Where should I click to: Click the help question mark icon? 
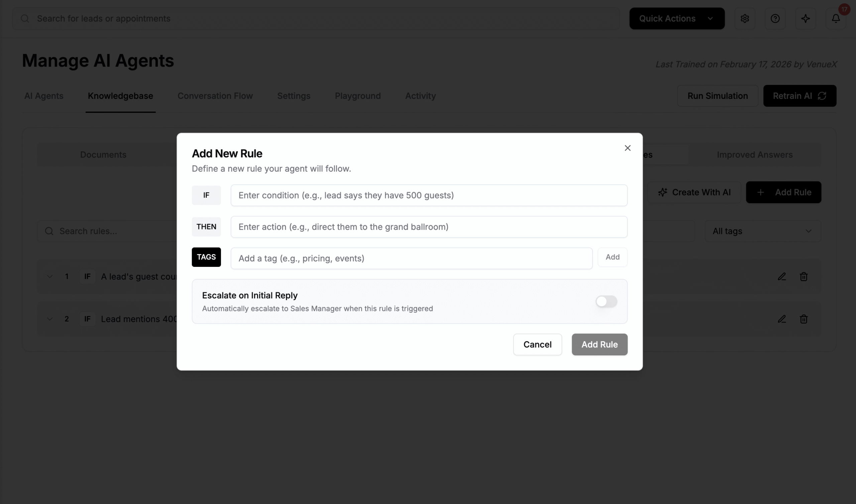pos(775,19)
